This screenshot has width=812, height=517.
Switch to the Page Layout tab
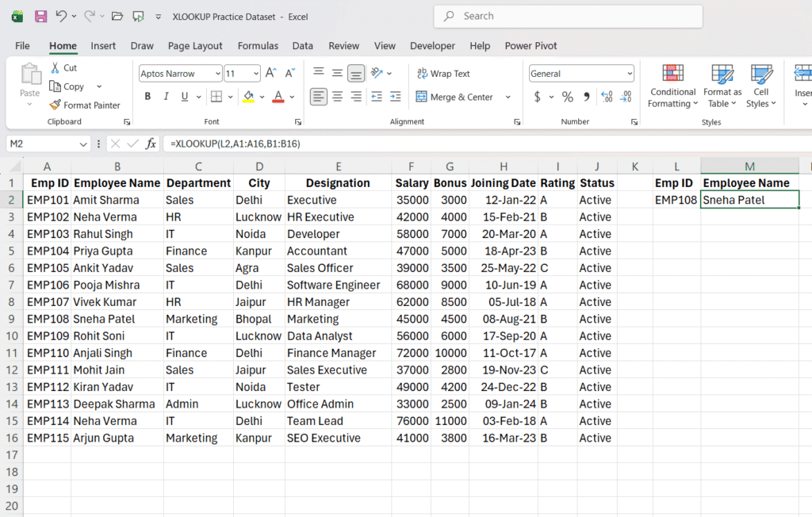tap(195, 45)
